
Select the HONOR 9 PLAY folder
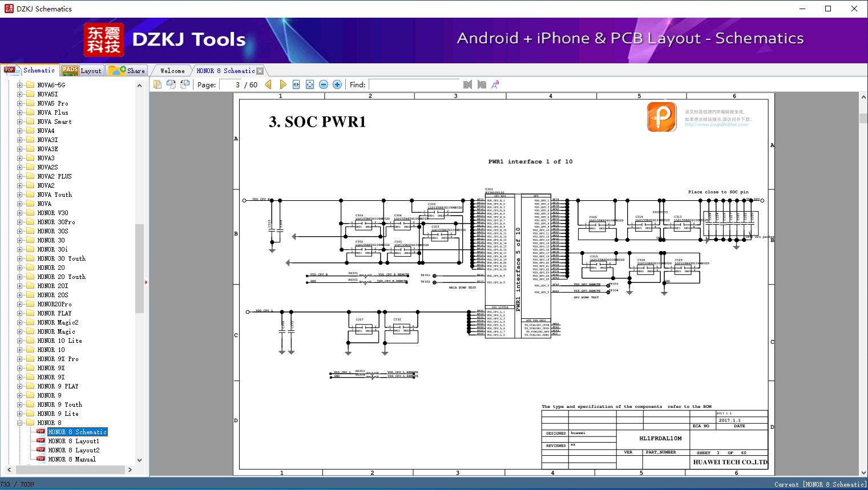point(58,386)
